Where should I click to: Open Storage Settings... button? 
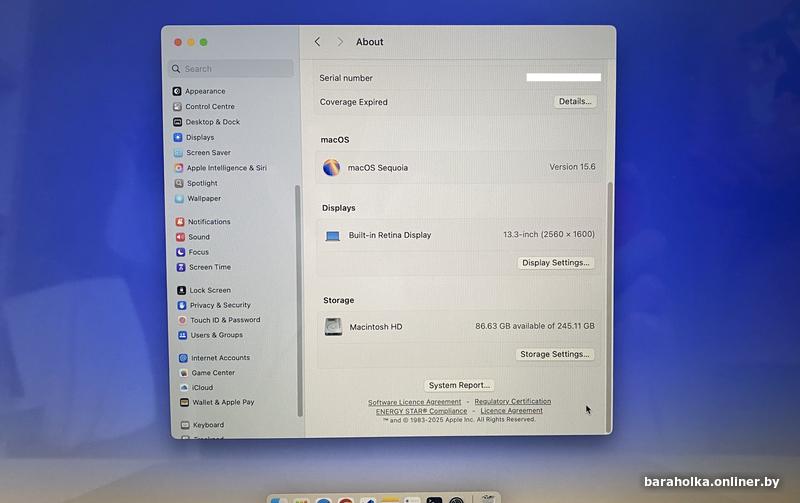(555, 354)
